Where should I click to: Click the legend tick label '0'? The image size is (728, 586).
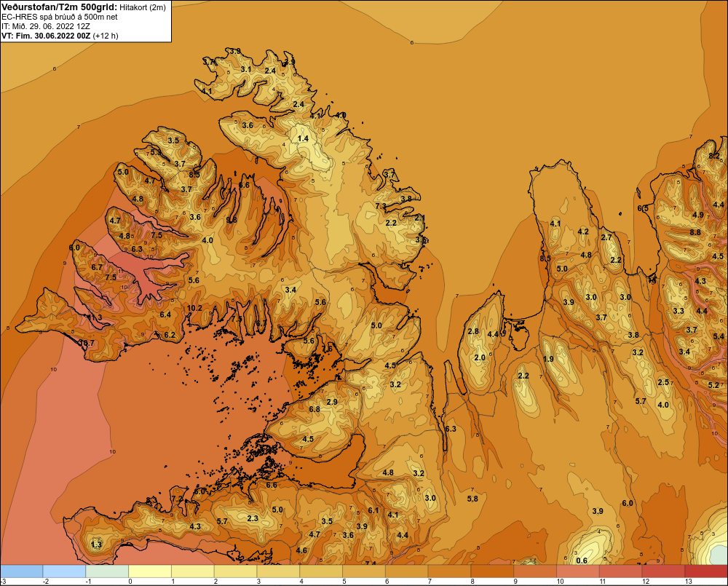[130, 582]
